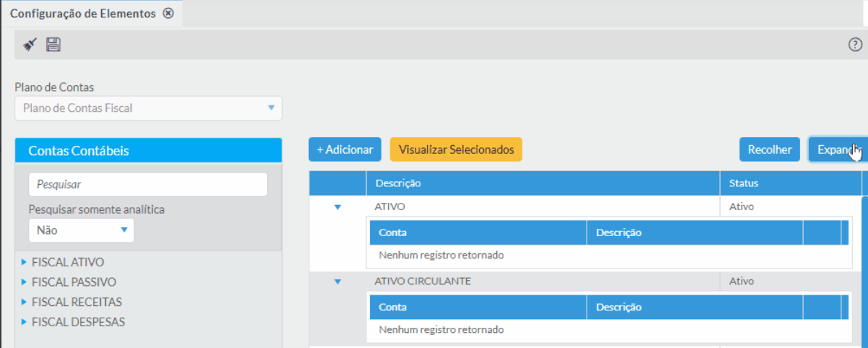Image resolution: width=868 pixels, height=348 pixels.
Task: Click the Descrição column header of main table
Action: 543,183
